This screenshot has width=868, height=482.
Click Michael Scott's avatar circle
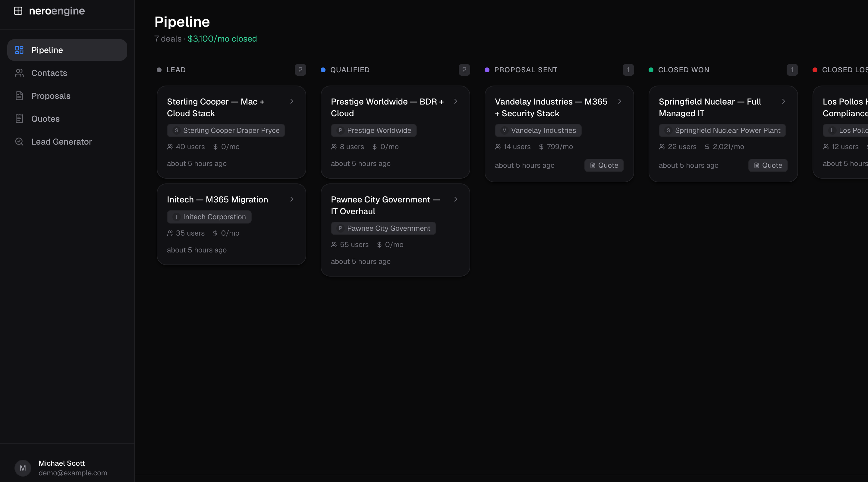coord(23,468)
